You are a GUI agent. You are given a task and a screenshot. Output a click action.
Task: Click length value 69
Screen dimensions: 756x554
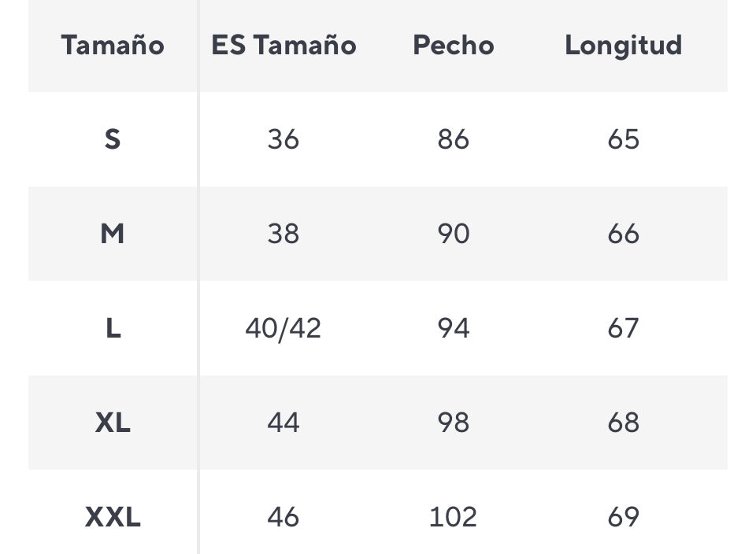[x=623, y=517]
